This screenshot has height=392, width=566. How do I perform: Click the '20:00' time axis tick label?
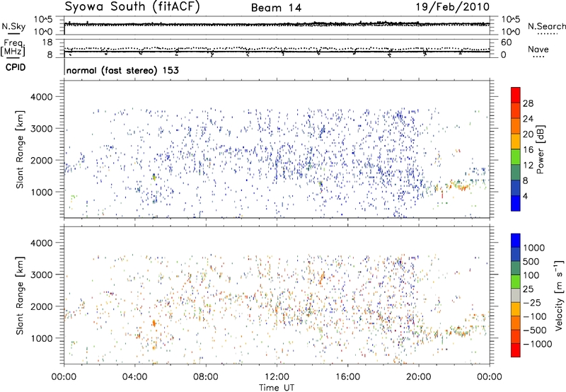point(419,377)
